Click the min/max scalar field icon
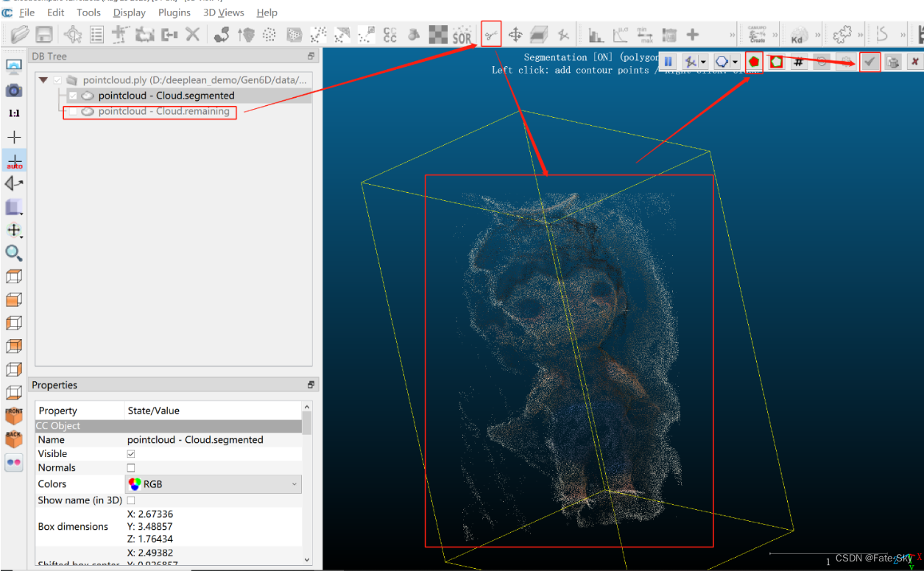The image size is (924, 571). click(644, 34)
